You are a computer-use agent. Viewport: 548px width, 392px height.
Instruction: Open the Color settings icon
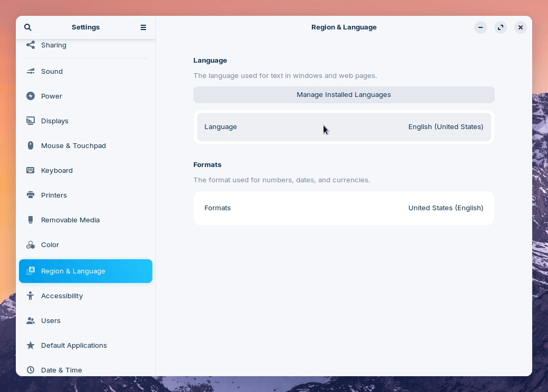click(30, 244)
